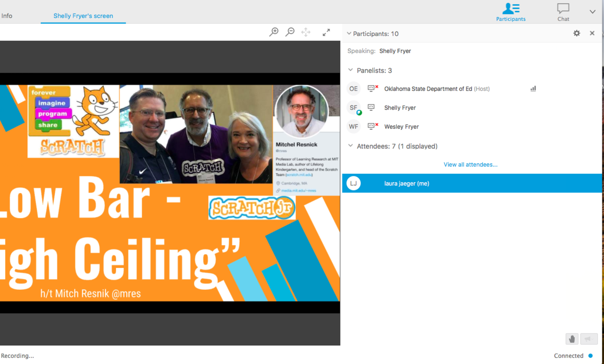Click the audio level bars beside Oklahoma host
This screenshot has height=364, width=604.
click(x=533, y=89)
